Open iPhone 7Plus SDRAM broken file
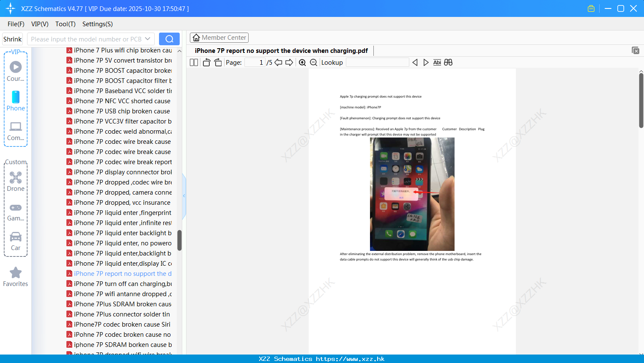This screenshot has width=644, height=363. click(119, 304)
